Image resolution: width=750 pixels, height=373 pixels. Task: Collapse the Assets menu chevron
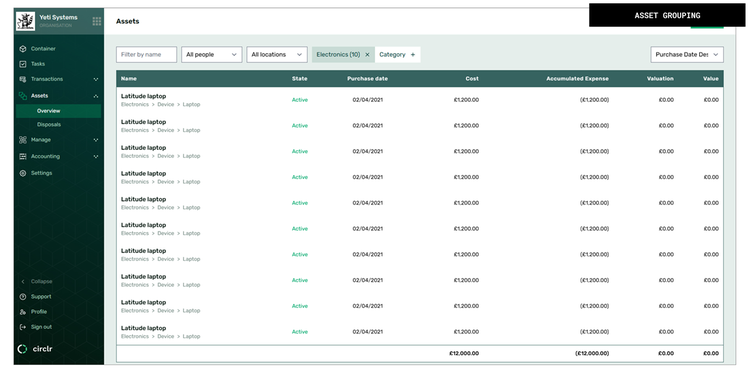(96, 96)
